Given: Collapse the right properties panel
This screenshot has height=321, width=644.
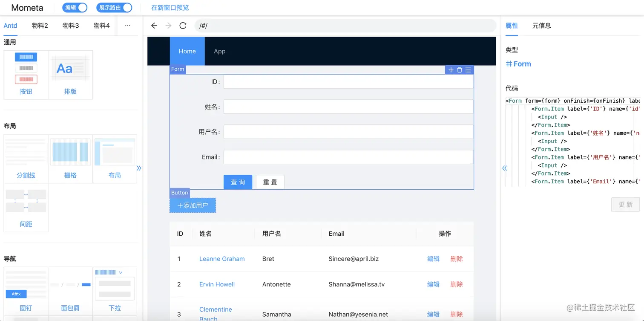Looking at the screenshot, I should [x=505, y=168].
